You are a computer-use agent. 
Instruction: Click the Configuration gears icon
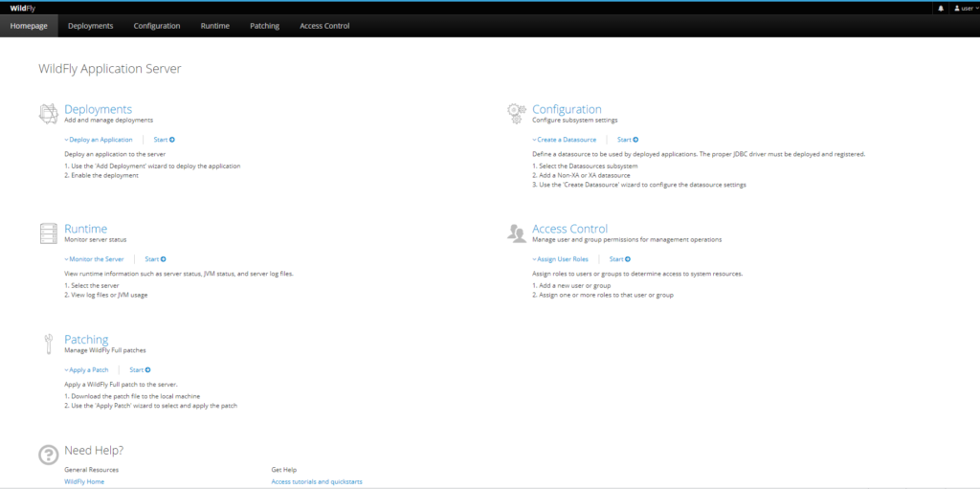[x=516, y=114]
